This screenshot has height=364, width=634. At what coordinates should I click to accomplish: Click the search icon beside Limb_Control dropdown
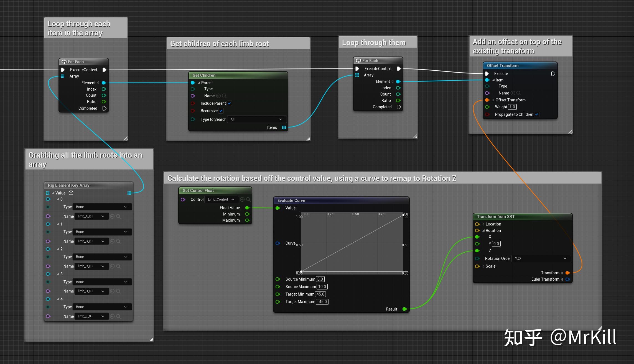(248, 199)
